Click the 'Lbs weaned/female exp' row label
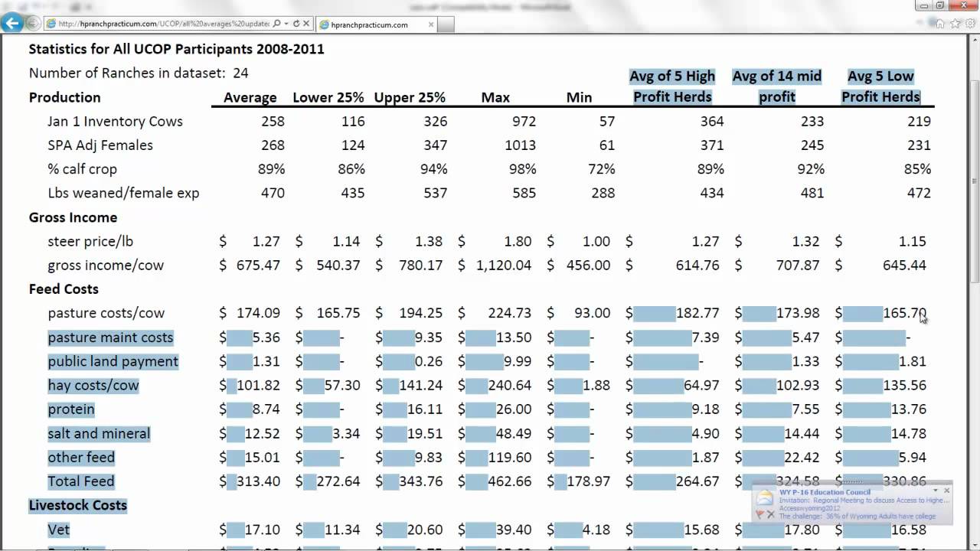Image resolution: width=980 pixels, height=551 pixels. 123,193
